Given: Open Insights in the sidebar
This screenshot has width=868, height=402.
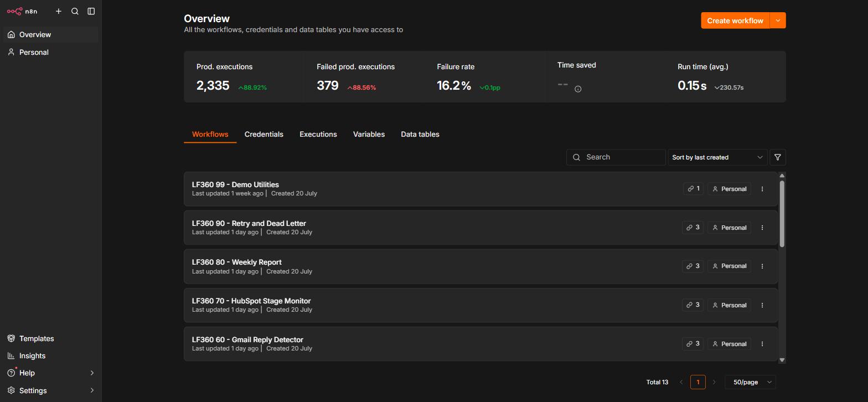Looking at the screenshot, I should tap(50, 355).
